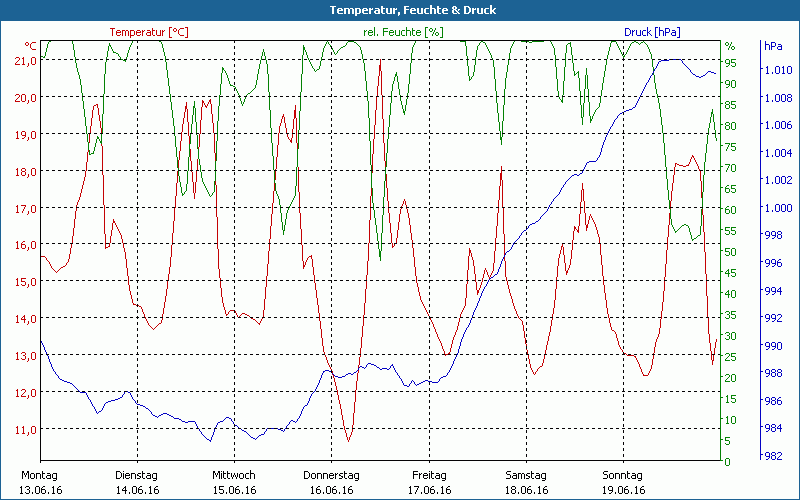
Task: Click the 1.000 tick on the pressure axis
Action: [x=777, y=208]
